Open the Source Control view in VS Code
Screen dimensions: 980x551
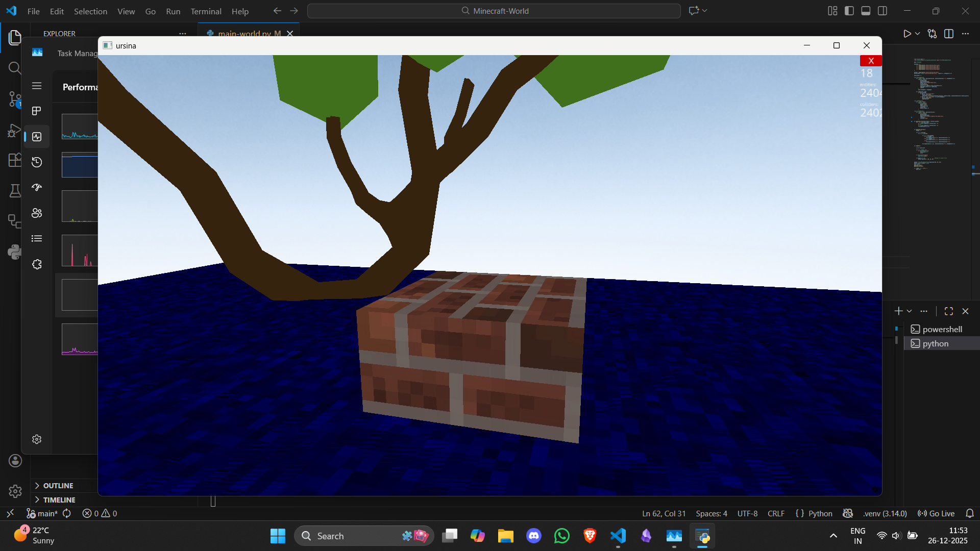pos(15,99)
